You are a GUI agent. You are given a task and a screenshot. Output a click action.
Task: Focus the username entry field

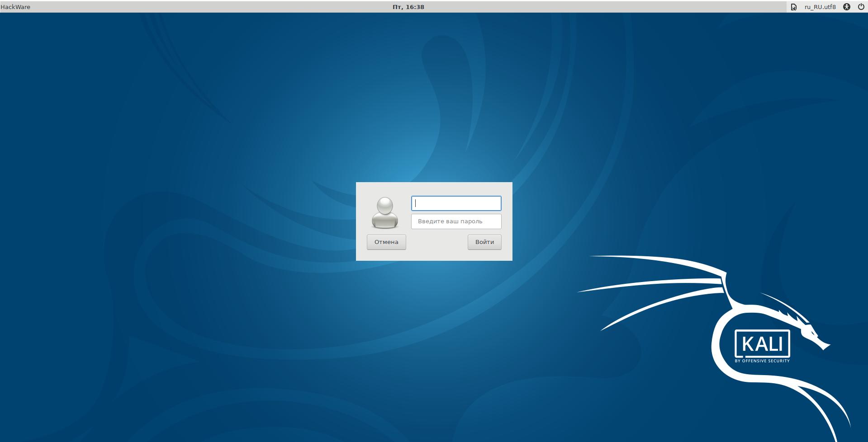pyautogui.click(x=455, y=203)
